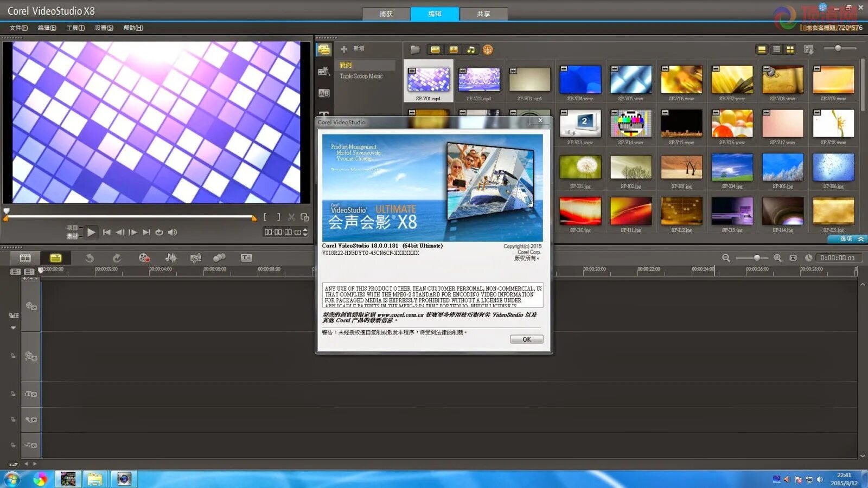Toggle the show videos filter
Screen dimensions: 868x488
point(435,49)
